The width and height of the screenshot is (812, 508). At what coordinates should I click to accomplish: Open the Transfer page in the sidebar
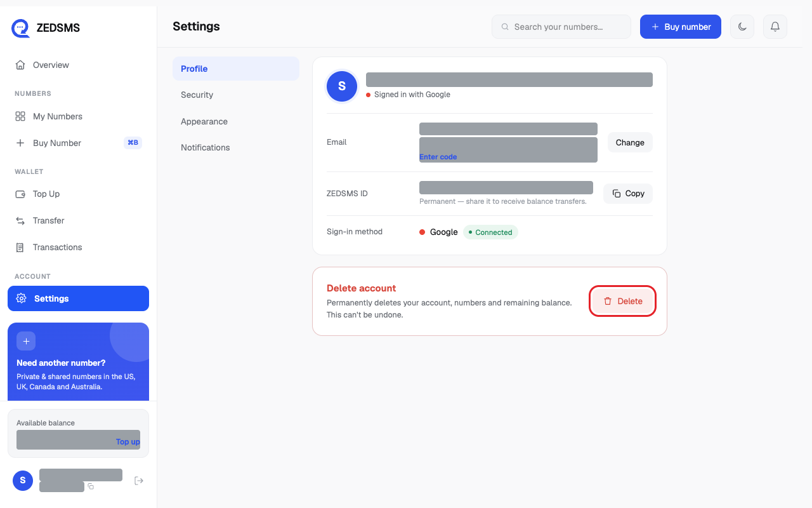click(x=79, y=220)
